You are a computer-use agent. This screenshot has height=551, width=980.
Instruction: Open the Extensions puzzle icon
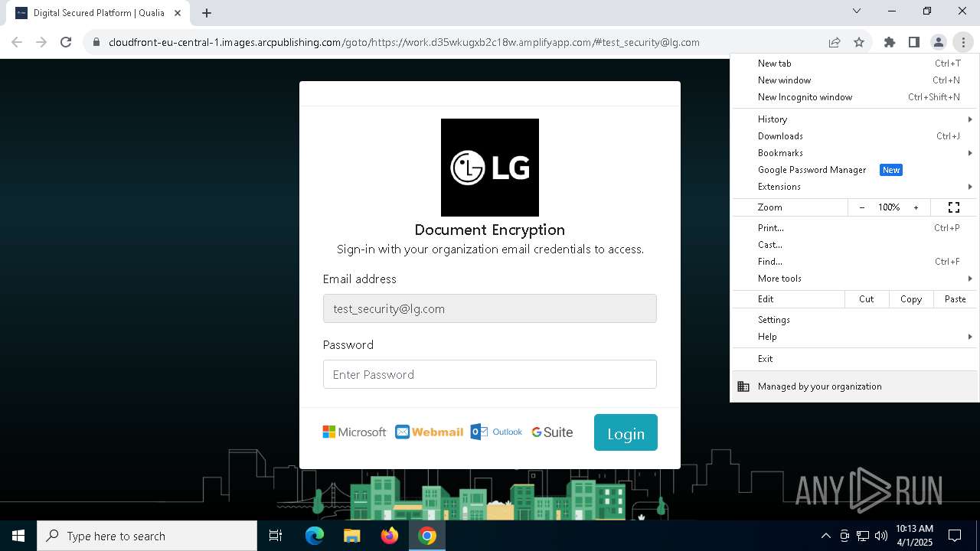pos(890,42)
